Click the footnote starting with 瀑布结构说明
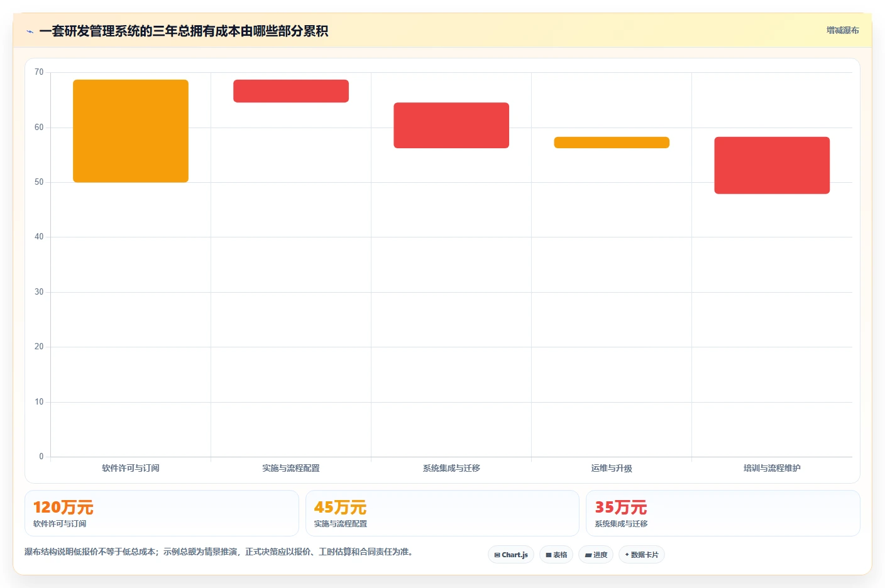The image size is (885, 588). [x=220, y=552]
